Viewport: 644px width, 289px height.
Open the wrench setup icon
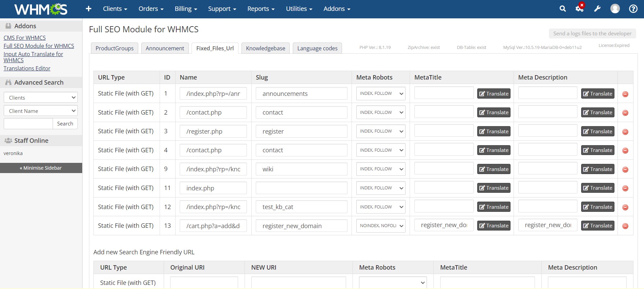[x=597, y=9]
